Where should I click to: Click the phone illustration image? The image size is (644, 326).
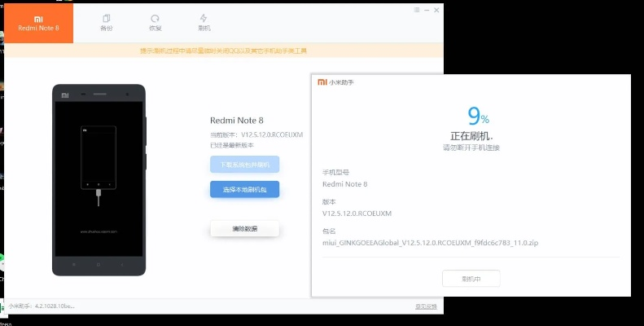coord(99,180)
